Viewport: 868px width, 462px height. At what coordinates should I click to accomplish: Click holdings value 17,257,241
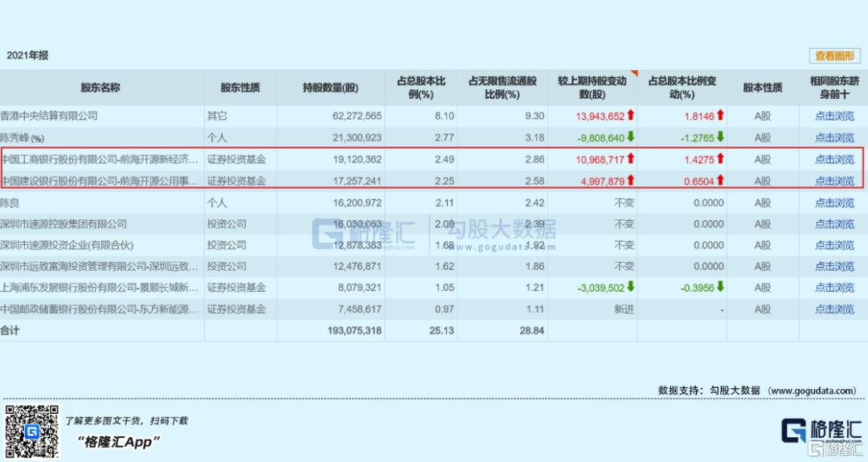point(357,181)
